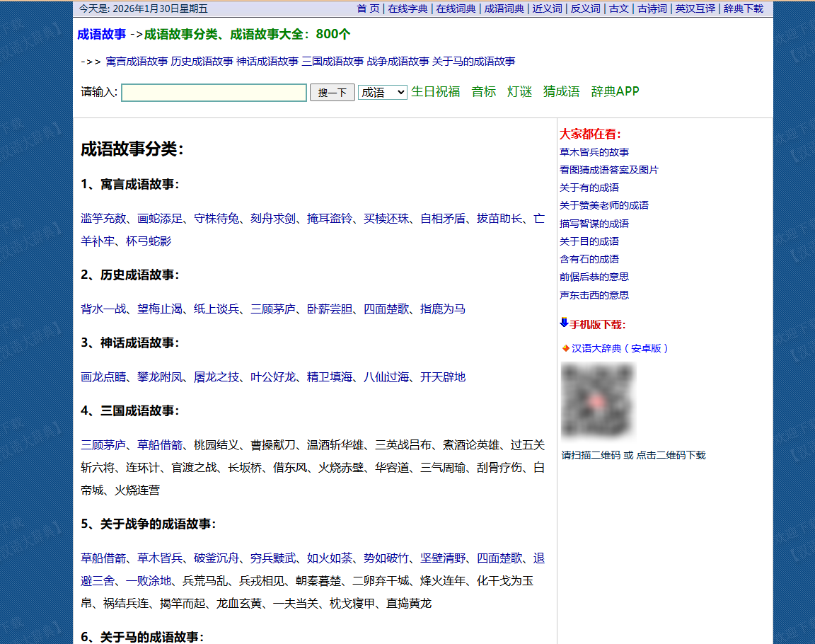
Task: Focus the 请输入 search text field
Action: click(214, 93)
